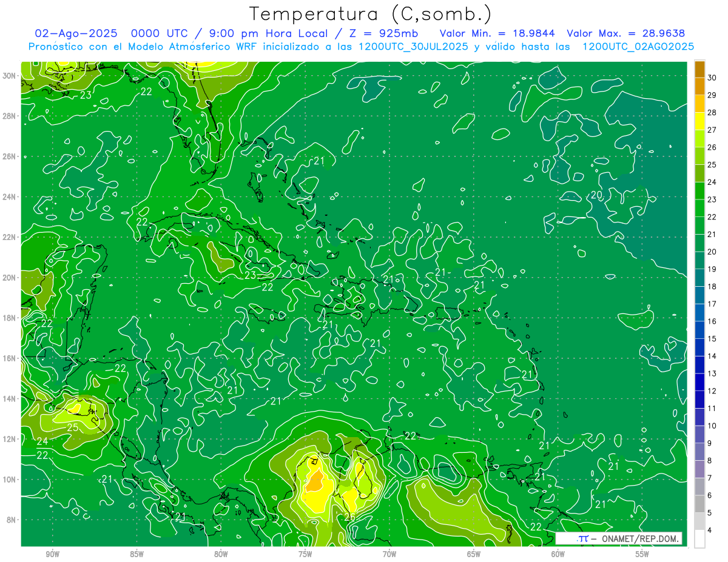728x562 pixels.
Task: Pick the white swatch below colorbar label 4
Action: (x=699, y=539)
